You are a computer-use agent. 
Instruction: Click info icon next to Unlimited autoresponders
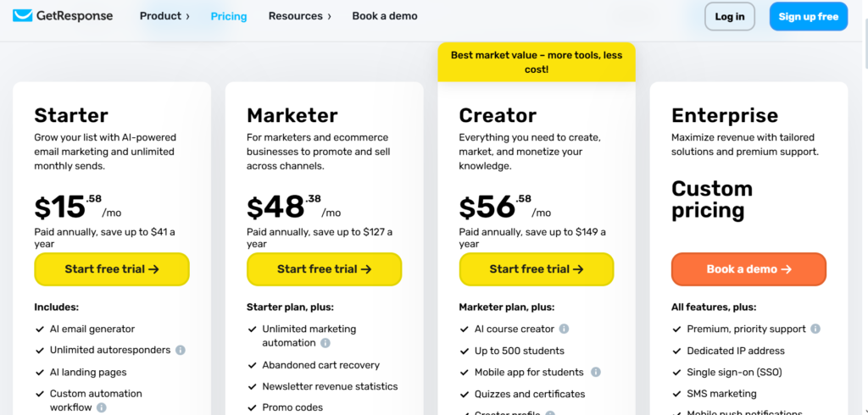pyautogui.click(x=180, y=351)
